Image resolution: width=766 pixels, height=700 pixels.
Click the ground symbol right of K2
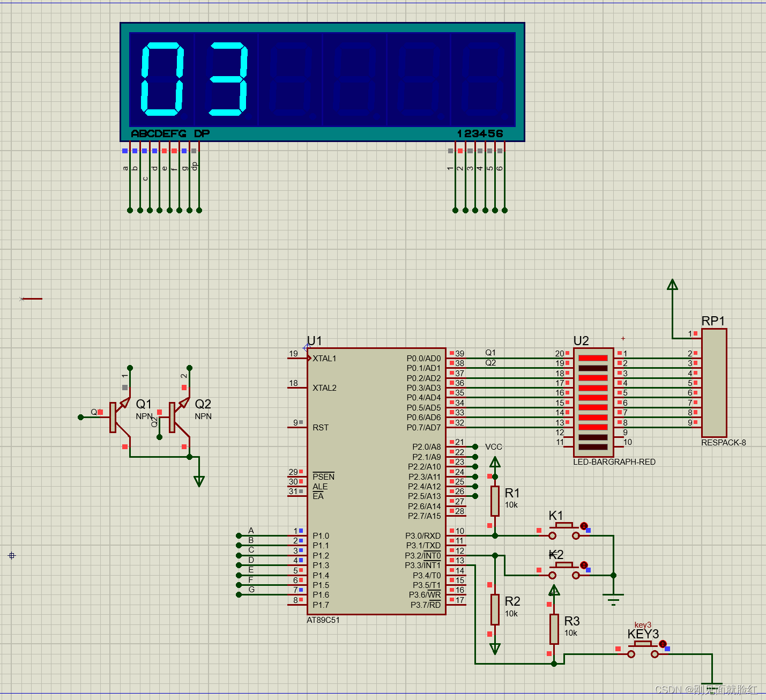[x=613, y=599]
